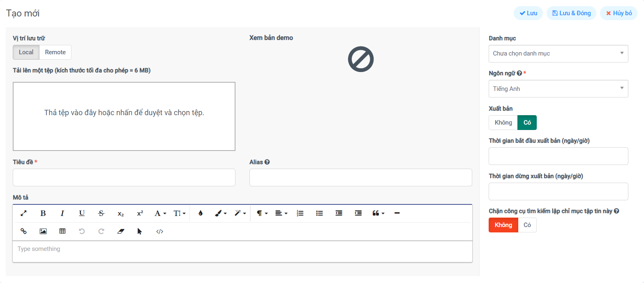Viewport: 644px width, 283px height.
Task: Click the Hủy bỏ cancel button
Action: coord(619,13)
